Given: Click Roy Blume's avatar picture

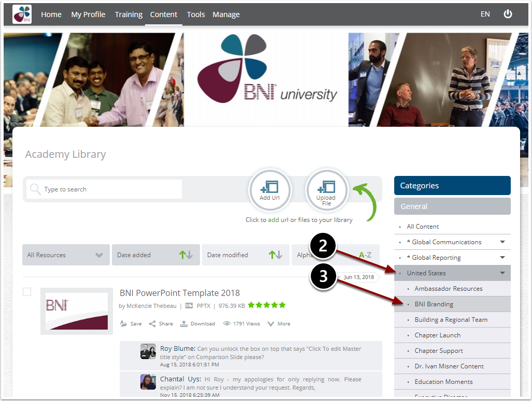Looking at the screenshot, I should [148, 351].
